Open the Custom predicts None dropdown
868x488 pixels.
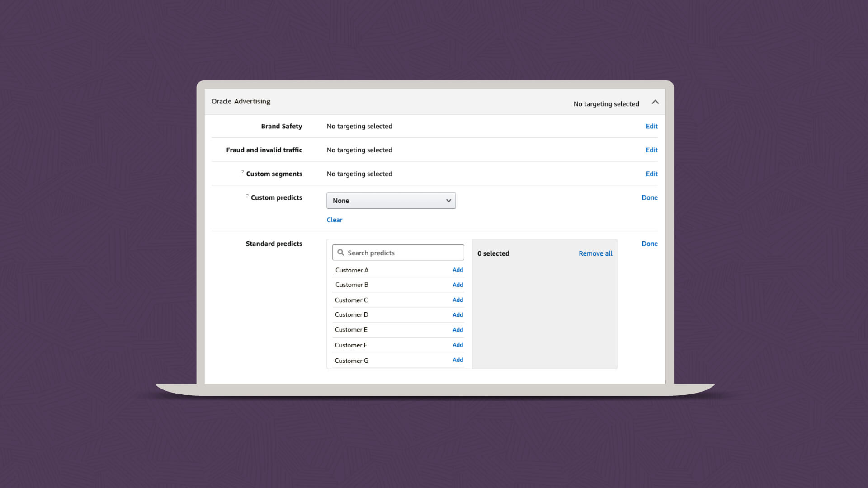click(x=391, y=201)
